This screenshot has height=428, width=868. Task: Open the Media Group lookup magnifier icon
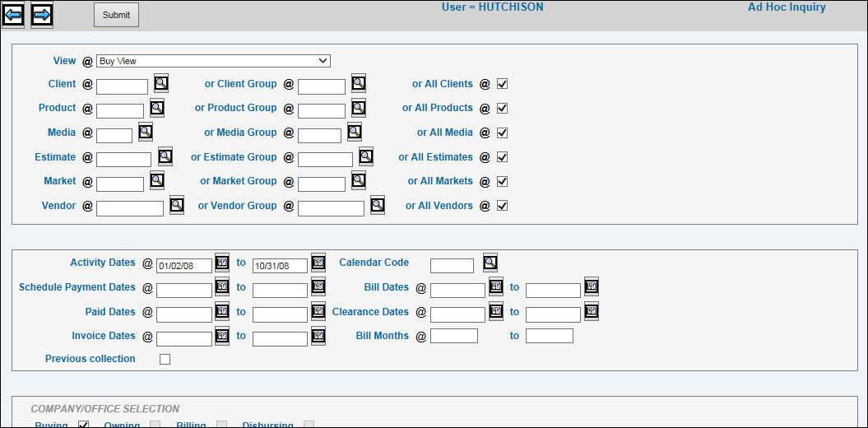(355, 132)
